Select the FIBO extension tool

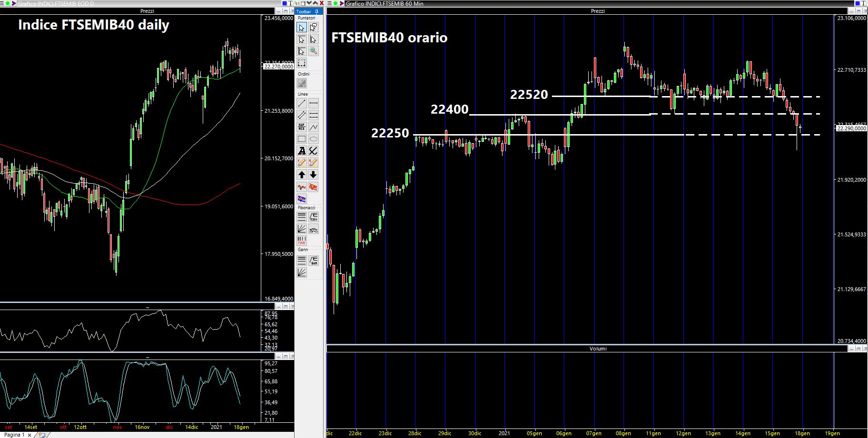[313, 217]
